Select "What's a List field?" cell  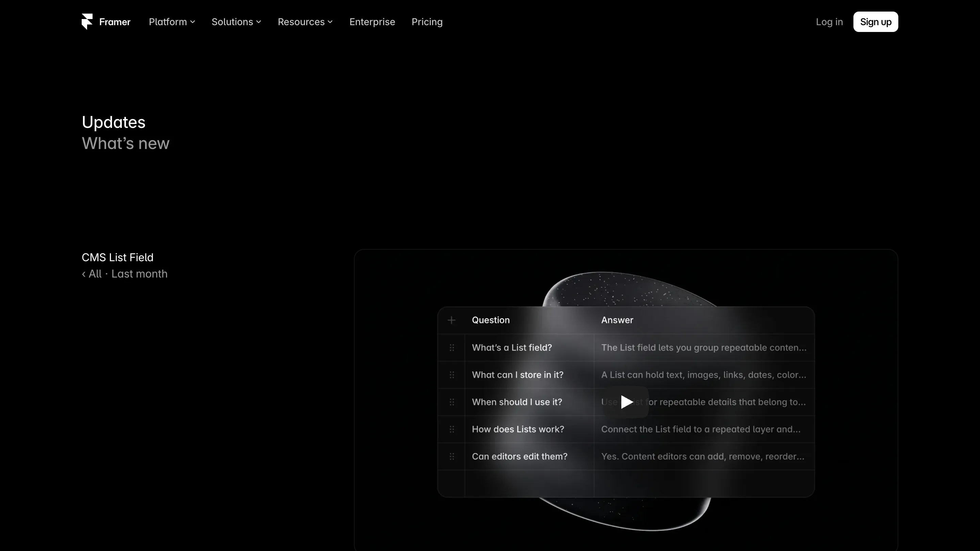coord(529,348)
